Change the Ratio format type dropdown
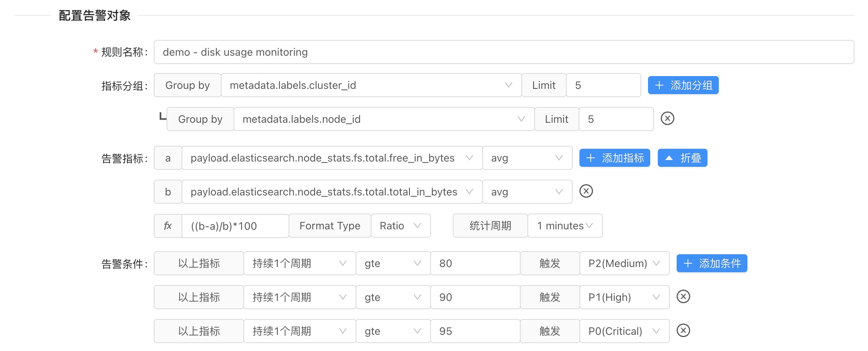The image size is (868, 351). click(400, 226)
